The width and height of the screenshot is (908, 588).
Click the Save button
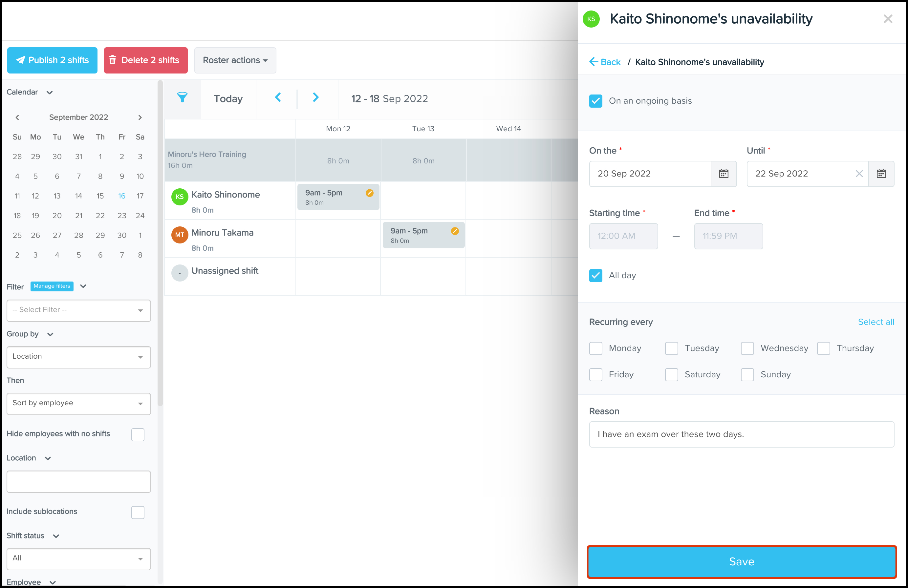pos(741,561)
